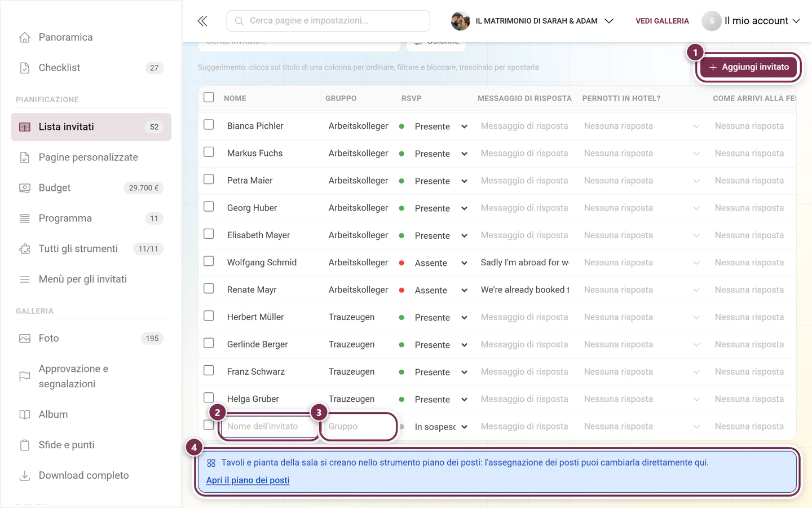The width and height of the screenshot is (812, 508).
Task: Open the Il mio account menu
Action: click(x=751, y=21)
